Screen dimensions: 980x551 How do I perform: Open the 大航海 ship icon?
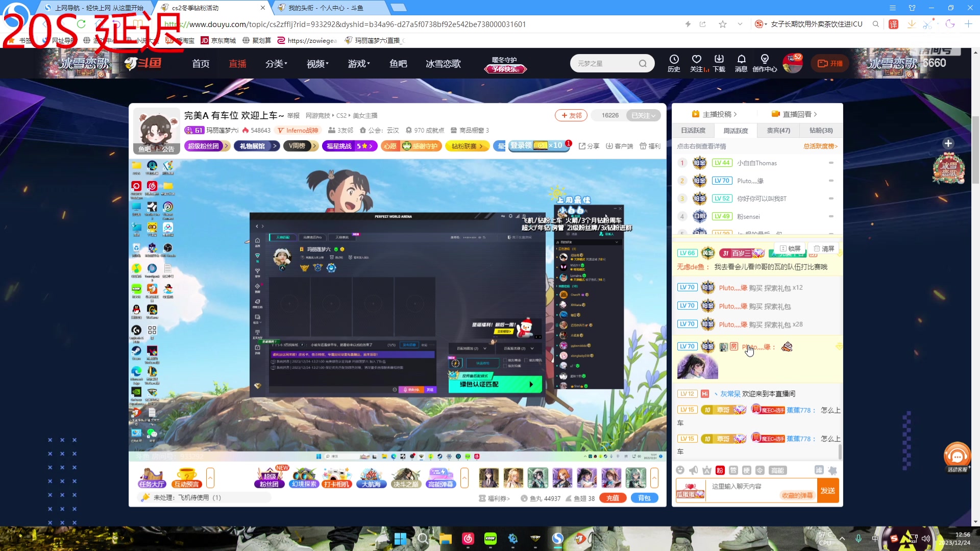point(371,478)
